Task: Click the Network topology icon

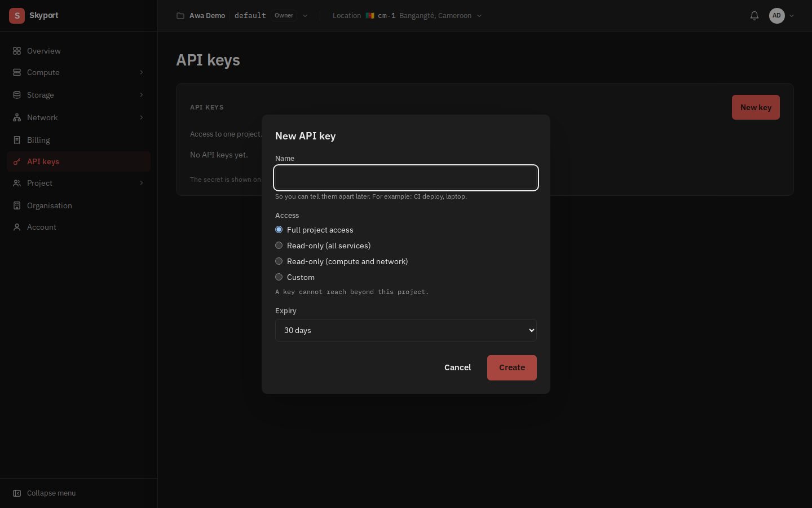Action: click(x=17, y=117)
